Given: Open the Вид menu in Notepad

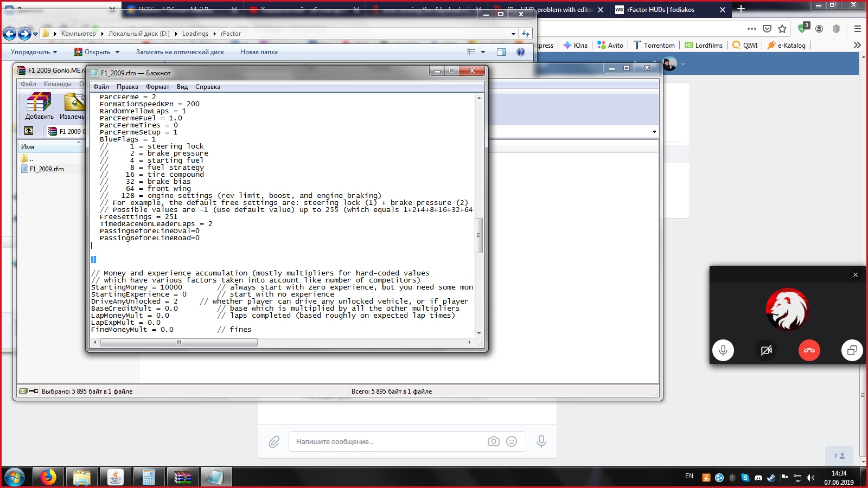Looking at the screenshot, I should pyautogui.click(x=182, y=87).
